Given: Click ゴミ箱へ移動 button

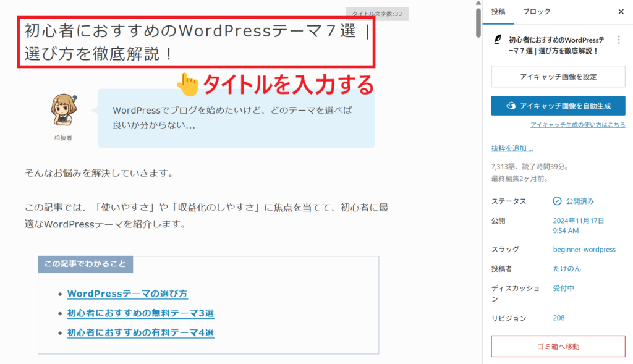Looking at the screenshot, I should coord(558,346).
